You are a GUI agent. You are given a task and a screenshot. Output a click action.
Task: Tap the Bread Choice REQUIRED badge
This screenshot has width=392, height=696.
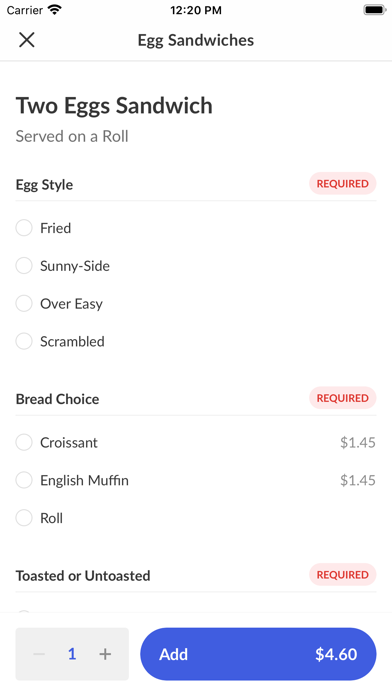342,398
